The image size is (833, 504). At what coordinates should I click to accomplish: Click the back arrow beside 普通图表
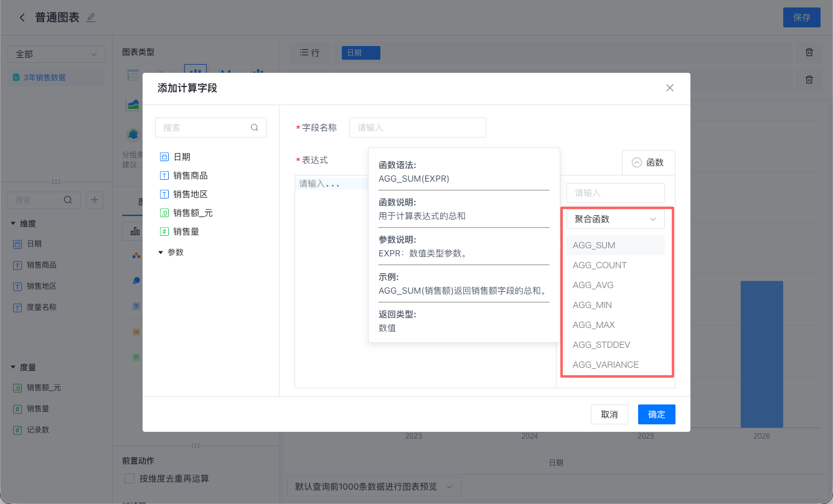22,18
